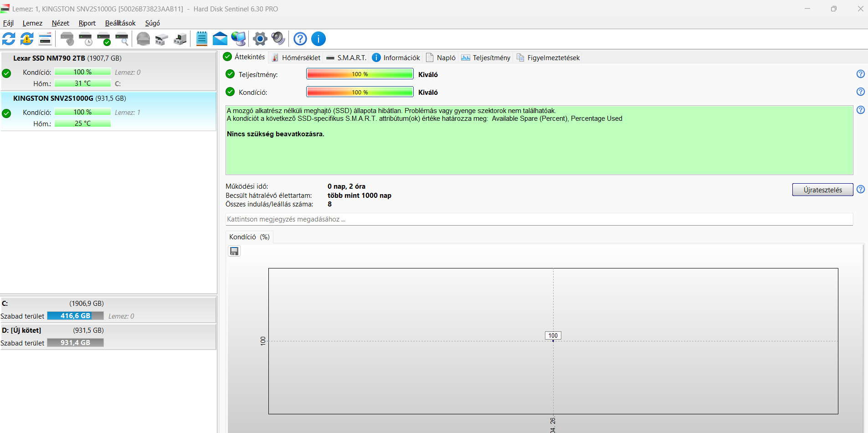Click the disk with magnifying glass toolbar icon
The height and width of the screenshot is (433, 868).
122,39
